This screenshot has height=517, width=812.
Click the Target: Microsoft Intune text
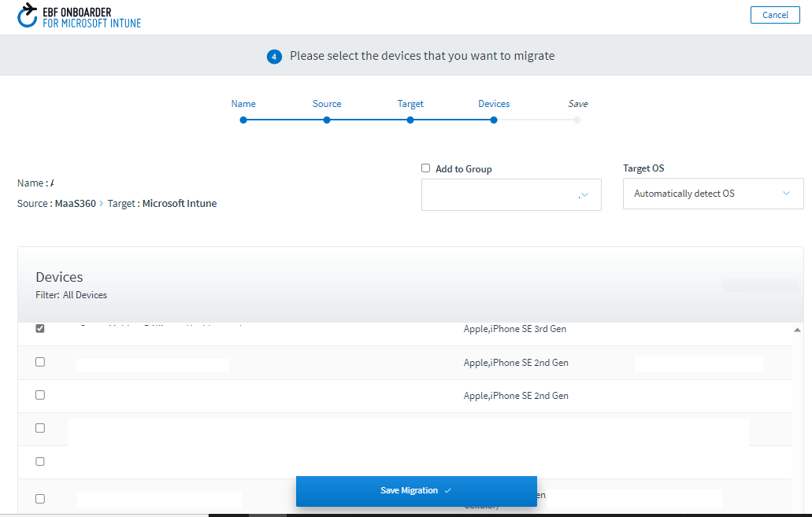pyautogui.click(x=162, y=203)
